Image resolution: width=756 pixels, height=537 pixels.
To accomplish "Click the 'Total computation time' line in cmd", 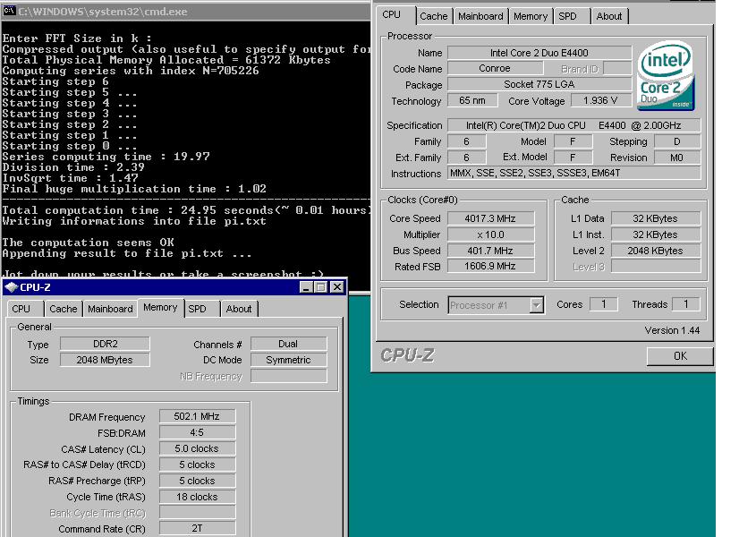I will (x=186, y=210).
